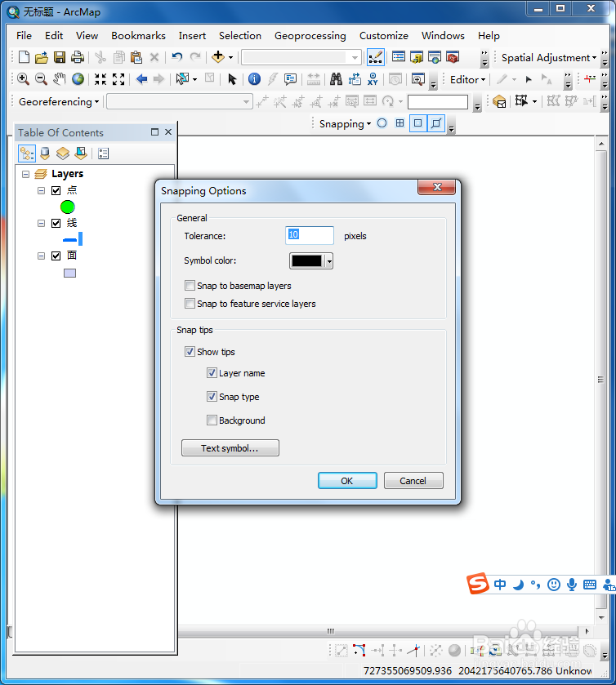Viewport: 616px width, 685px height.
Task: Open the Selection menu
Action: click(x=240, y=36)
